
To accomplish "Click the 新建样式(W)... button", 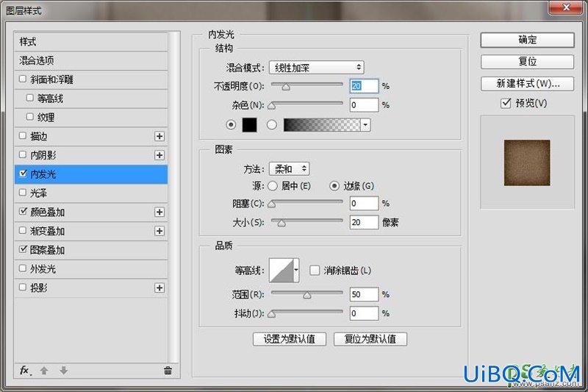I will pos(527,84).
